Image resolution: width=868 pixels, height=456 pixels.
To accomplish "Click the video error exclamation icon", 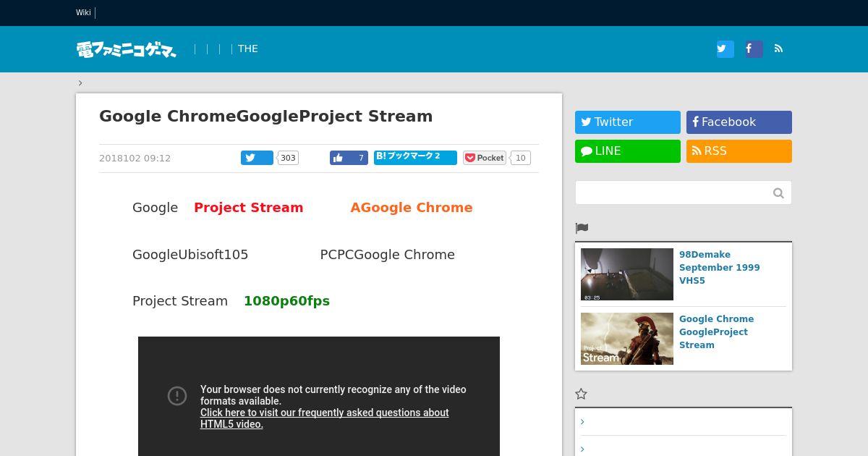I will tap(177, 395).
